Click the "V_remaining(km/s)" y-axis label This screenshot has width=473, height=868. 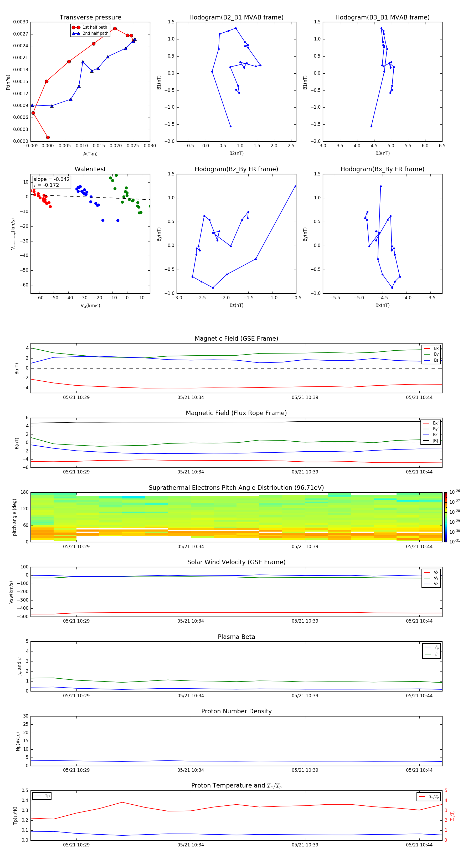13,234
